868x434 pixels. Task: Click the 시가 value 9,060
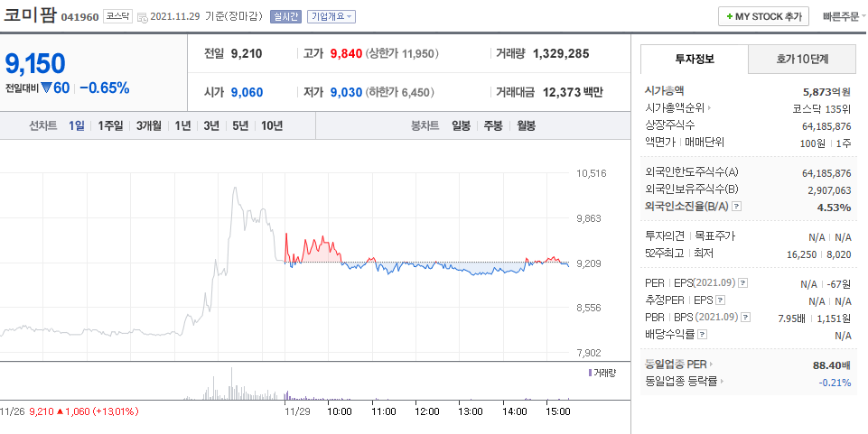point(247,92)
